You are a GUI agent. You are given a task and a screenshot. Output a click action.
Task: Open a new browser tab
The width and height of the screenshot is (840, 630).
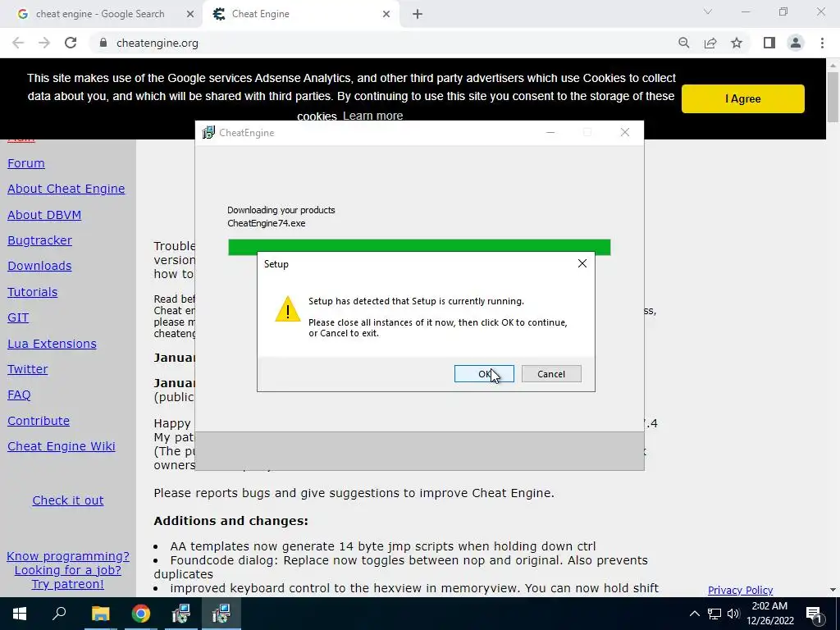pos(418,15)
